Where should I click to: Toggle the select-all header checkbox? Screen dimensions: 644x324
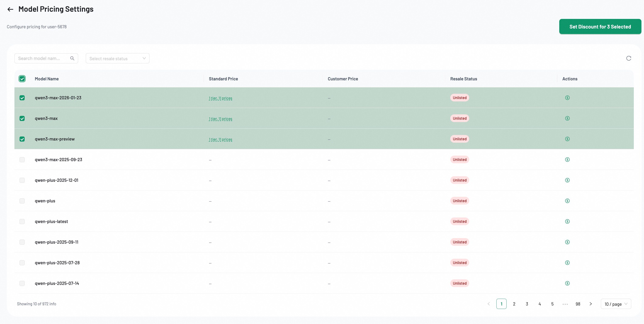(x=22, y=79)
